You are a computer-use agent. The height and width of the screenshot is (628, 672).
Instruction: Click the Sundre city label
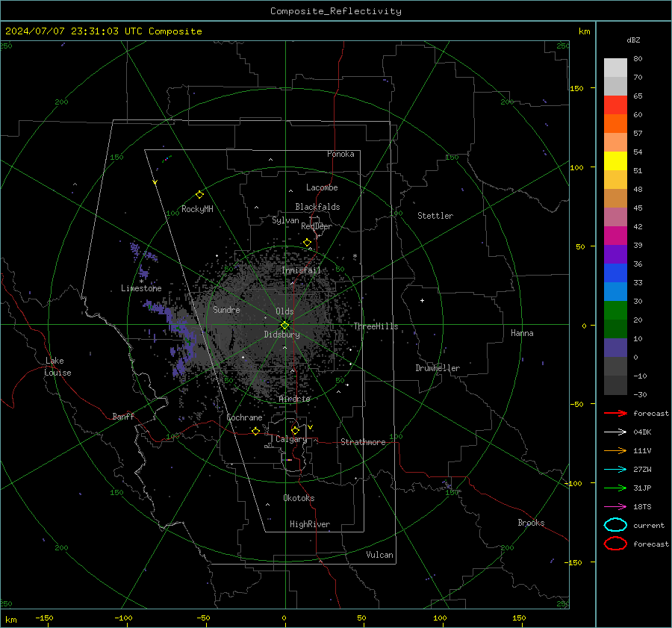226,309
